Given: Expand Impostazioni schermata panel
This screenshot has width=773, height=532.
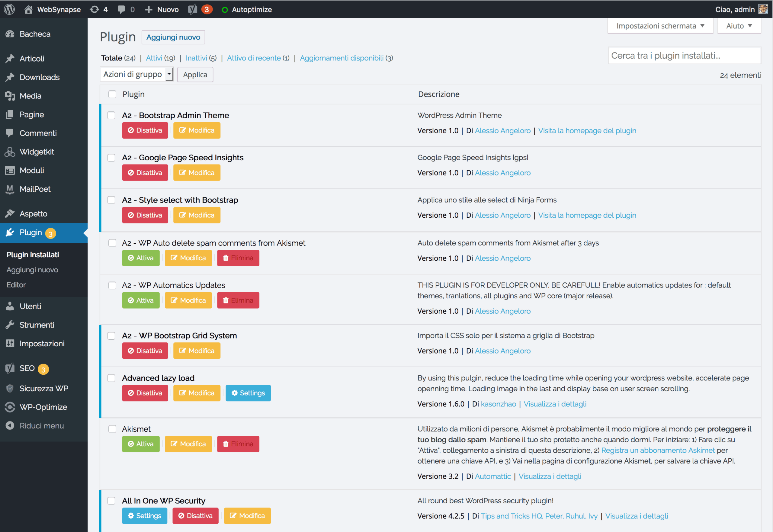Looking at the screenshot, I should click(x=660, y=26).
